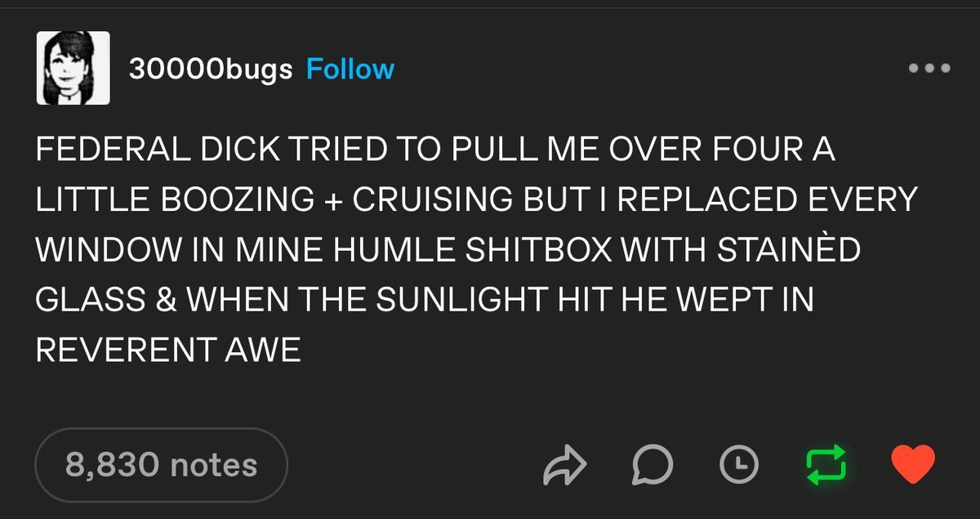Toggle Follow for 30000bugs

(x=350, y=69)
